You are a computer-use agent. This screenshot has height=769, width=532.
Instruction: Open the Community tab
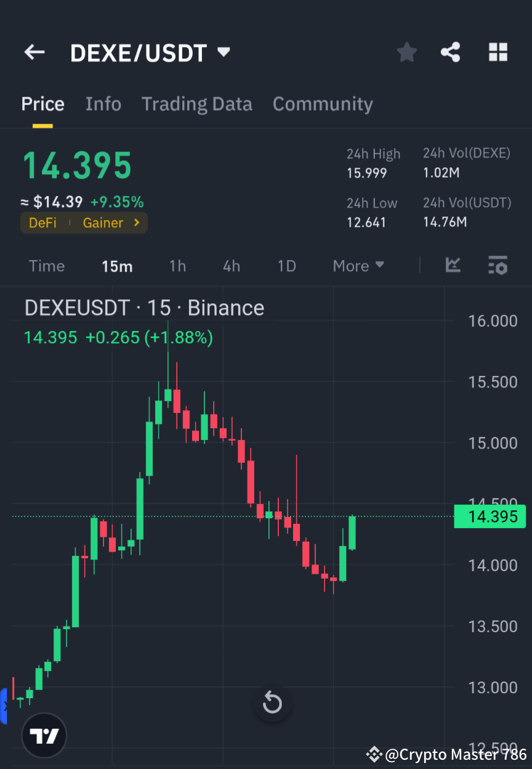pos(323,104)
